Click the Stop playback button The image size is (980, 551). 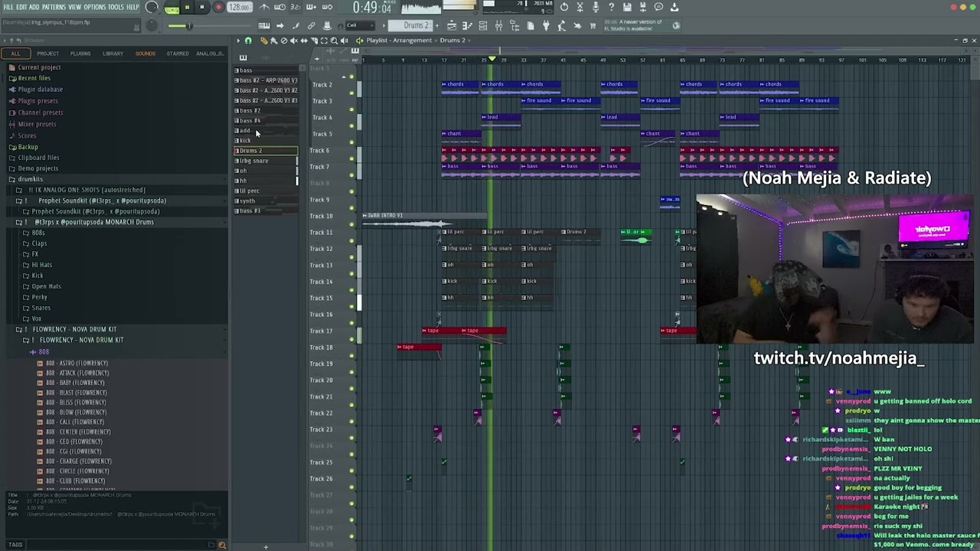[202, 8]
